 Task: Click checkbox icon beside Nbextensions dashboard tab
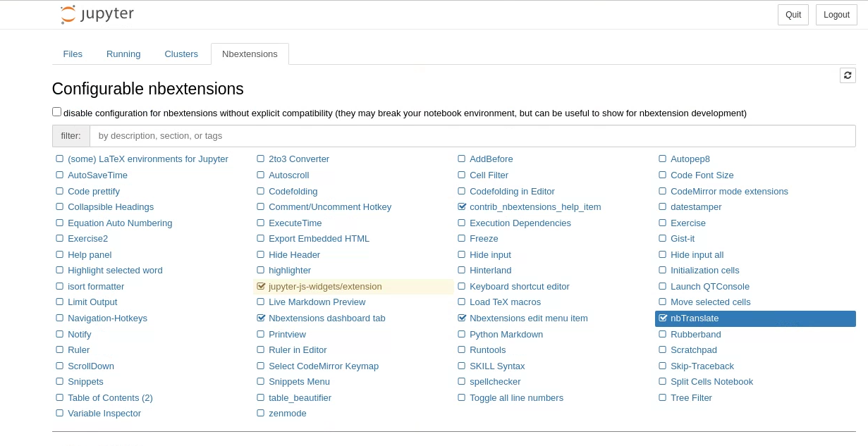pyautogui.click(x=261, y=318)
